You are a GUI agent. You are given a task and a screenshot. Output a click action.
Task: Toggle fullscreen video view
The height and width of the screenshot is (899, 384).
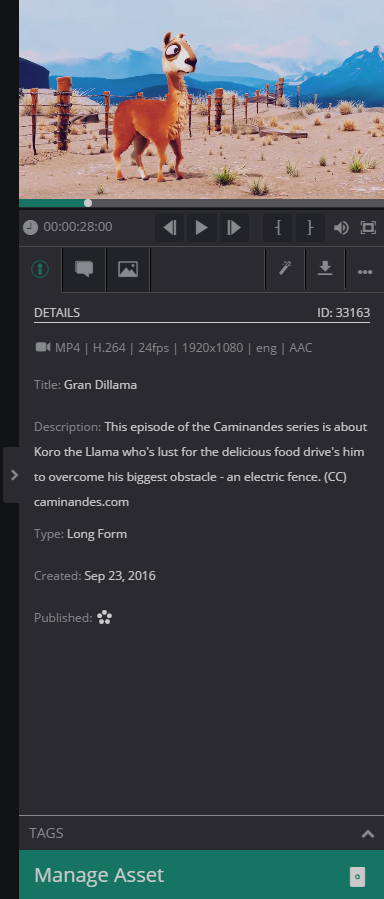tap(367, 228)
